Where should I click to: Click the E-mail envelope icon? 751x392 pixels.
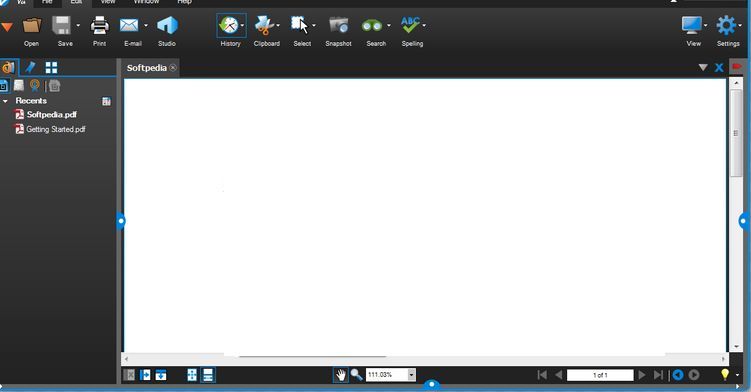(x=129, y=25)
